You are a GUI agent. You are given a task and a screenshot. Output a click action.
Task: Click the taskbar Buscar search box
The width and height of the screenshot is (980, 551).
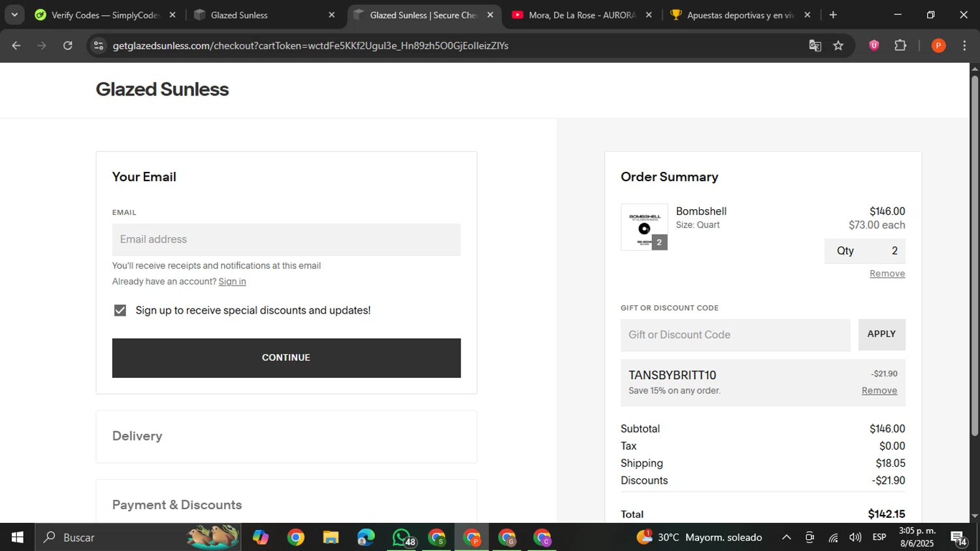tap(138, 537)
